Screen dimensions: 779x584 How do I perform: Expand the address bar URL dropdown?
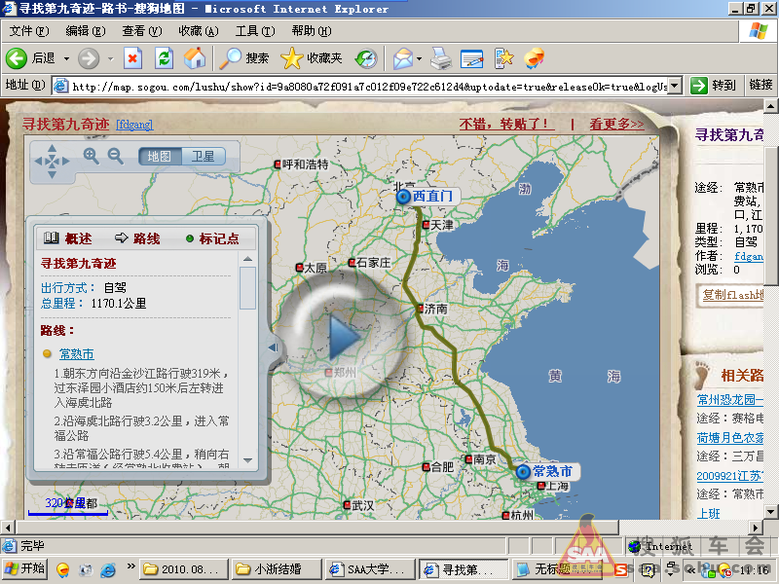pos(674,86)
